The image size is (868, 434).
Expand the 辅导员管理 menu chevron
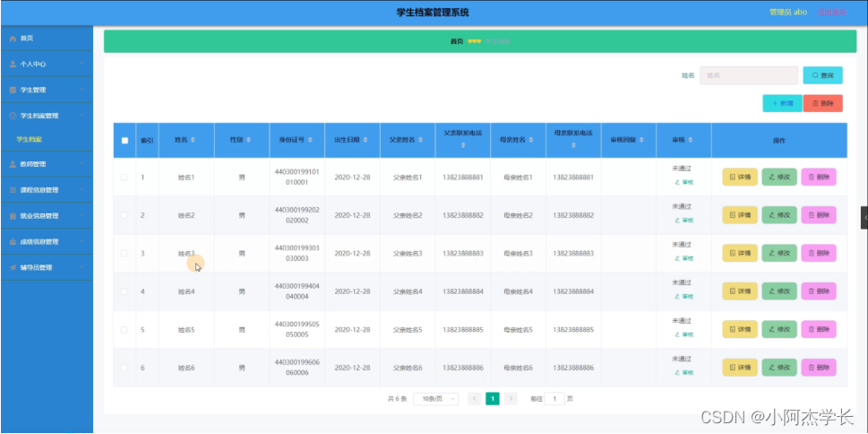(x=82, y=267)
